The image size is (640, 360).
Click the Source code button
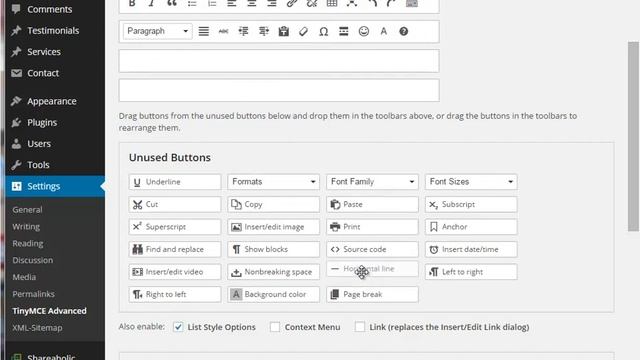372,249
